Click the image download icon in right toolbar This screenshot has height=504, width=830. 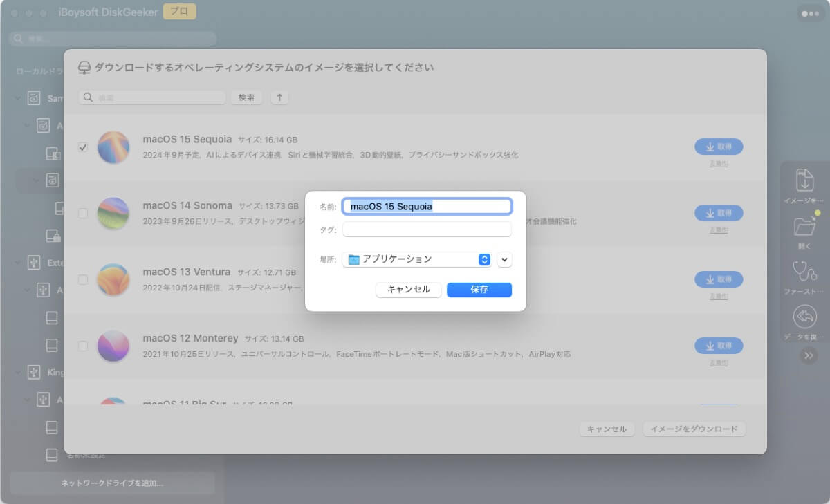pos(804,180)
